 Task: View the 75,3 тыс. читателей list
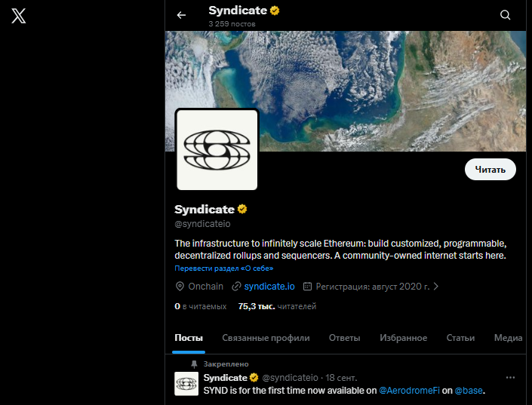277,306
